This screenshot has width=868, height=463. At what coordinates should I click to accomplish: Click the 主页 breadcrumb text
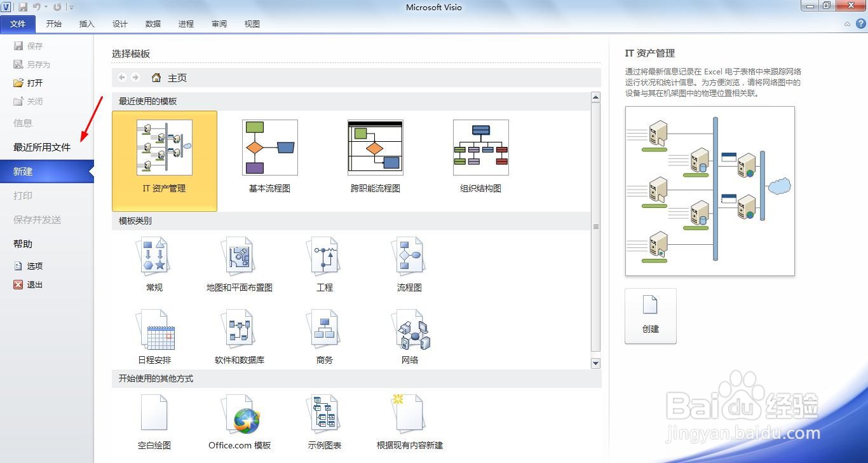[x=177, y=78]
